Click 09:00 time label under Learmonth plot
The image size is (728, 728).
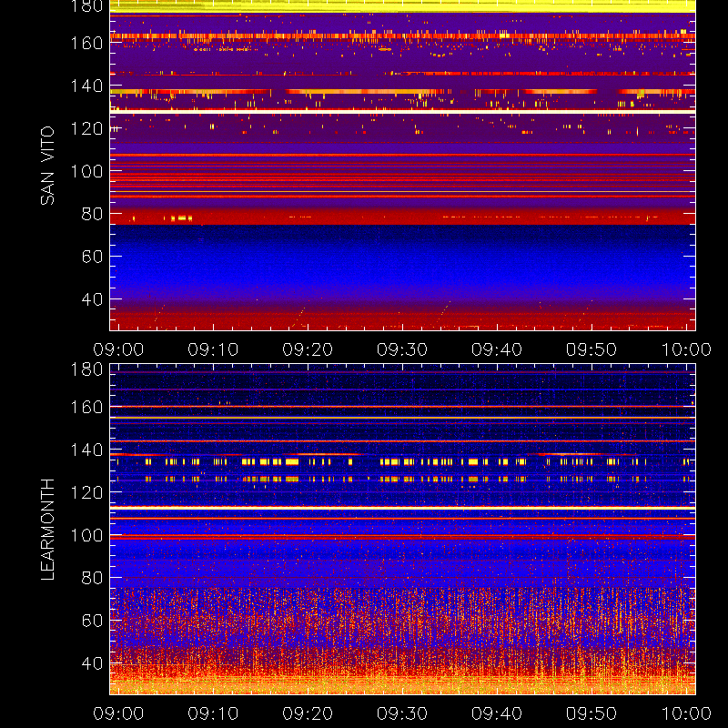coord(118,713)
